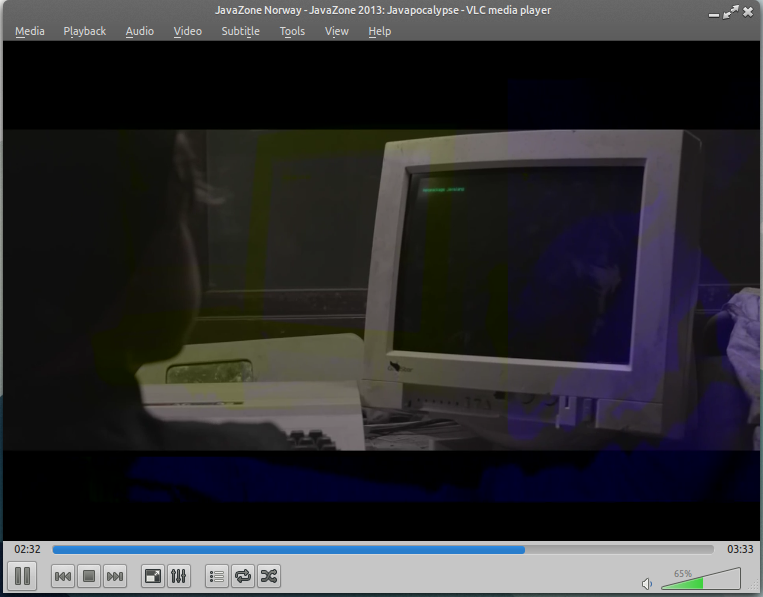
Task: Close the VLC media player window
Action: click(748, 12)
